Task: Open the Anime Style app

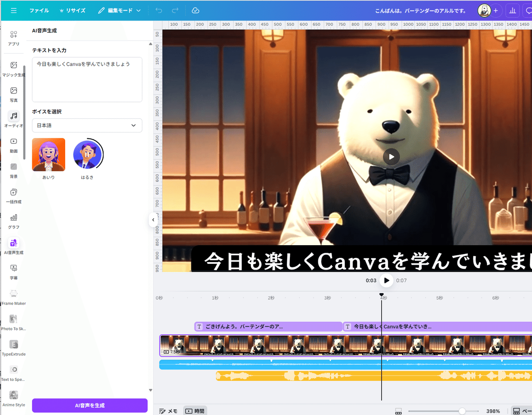Action: point(14,399)
